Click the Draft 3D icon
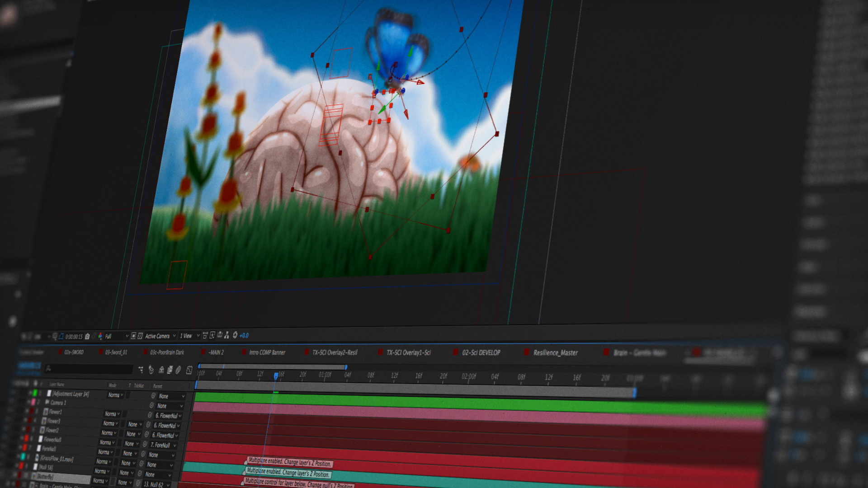This screenshot has width=868, height=488. 151,370
